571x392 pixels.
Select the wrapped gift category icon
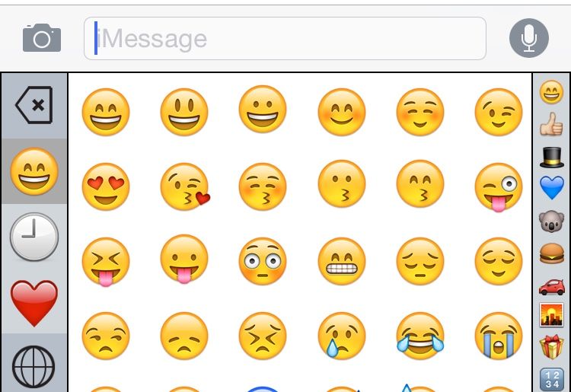coord(551,347)
